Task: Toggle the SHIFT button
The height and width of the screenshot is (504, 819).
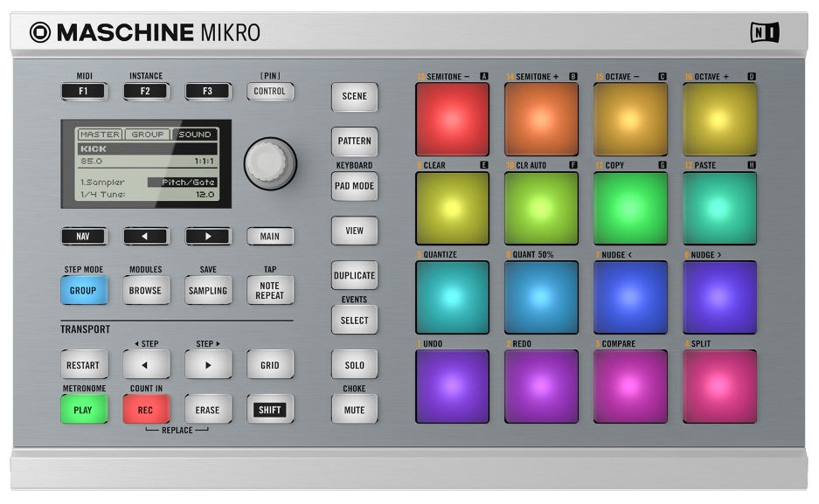Action: (x=269, y=410)
